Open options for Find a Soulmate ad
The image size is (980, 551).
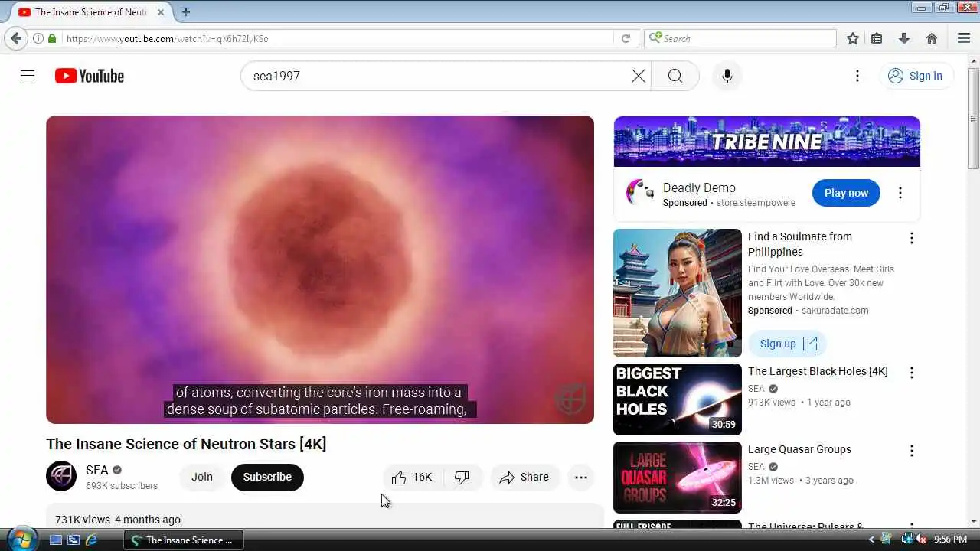pos(911,238)
